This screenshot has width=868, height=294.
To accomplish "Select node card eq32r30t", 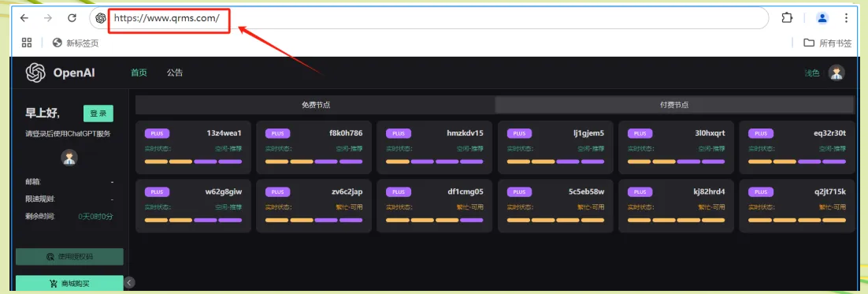I will [x=797, y=147].
